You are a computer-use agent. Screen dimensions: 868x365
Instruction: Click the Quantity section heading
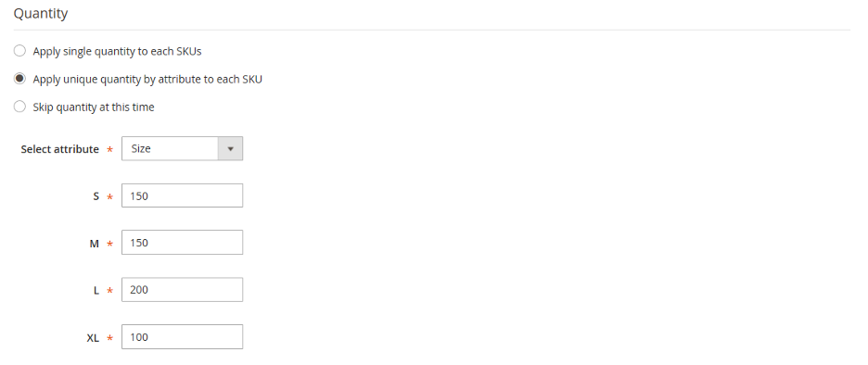41,14
